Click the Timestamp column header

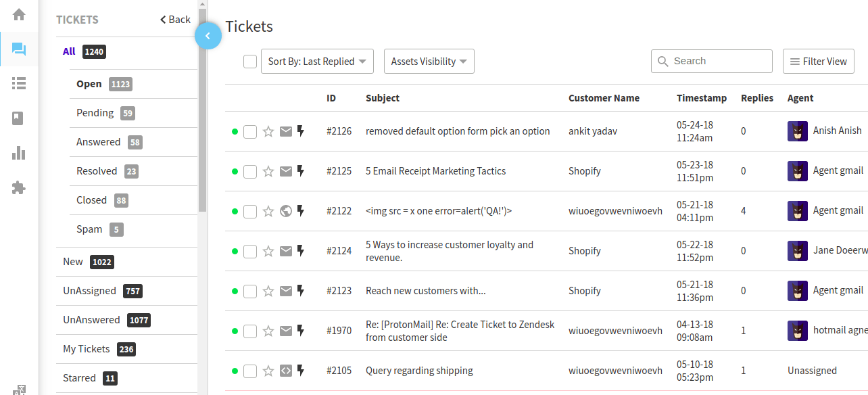[x=702, y=98]
